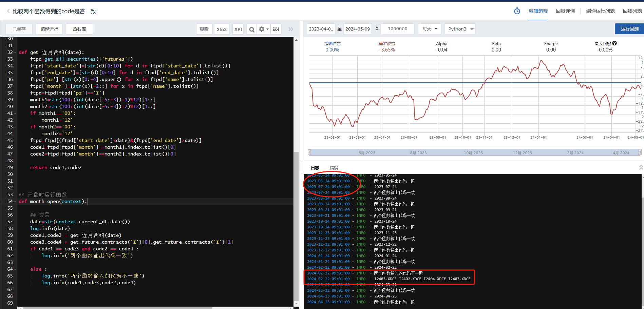Edit the end date 2024-05-09 field
Screen dimensions: 644x309
357,29
